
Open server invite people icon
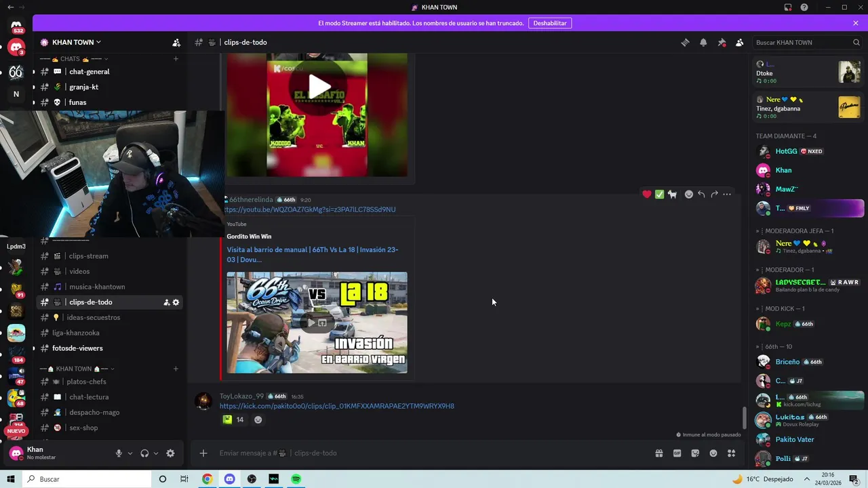tap(176, 42)
